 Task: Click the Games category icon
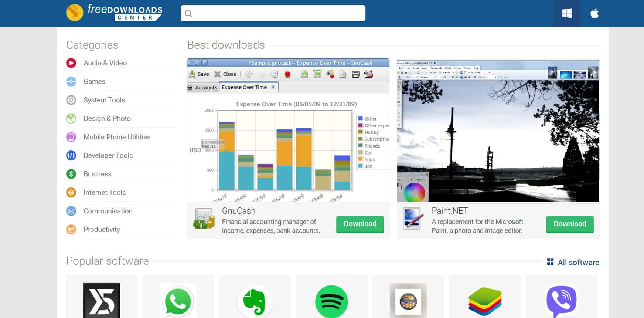pyautogui.click(x=71, y=81)
